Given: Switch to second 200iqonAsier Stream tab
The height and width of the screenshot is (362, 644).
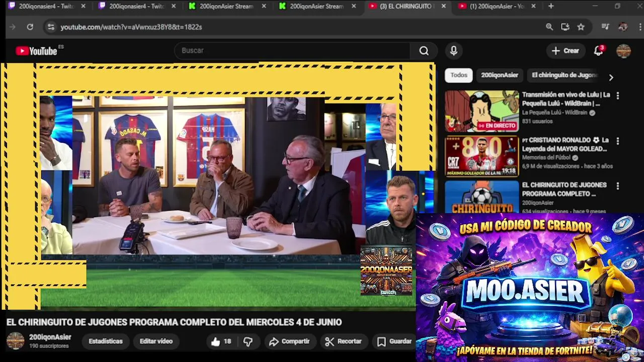Looking at the screenshot, I should (317, 6).
